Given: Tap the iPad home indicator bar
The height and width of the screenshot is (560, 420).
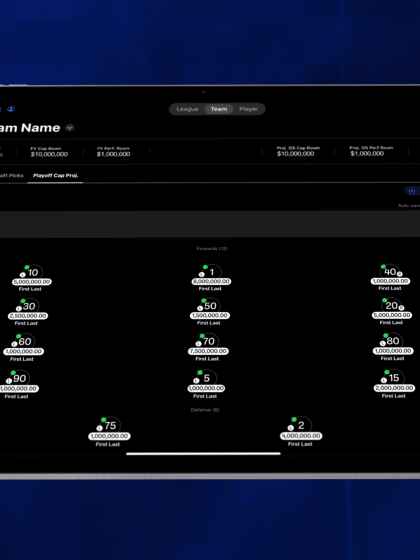Looking at the screenshot, I should point(203,454).
